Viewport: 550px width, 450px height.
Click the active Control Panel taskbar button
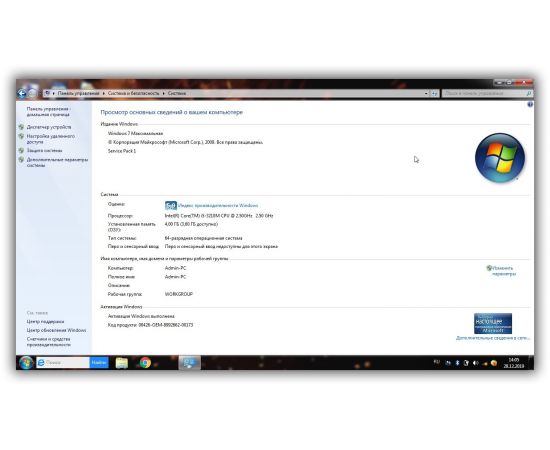(x=190, y=363)
